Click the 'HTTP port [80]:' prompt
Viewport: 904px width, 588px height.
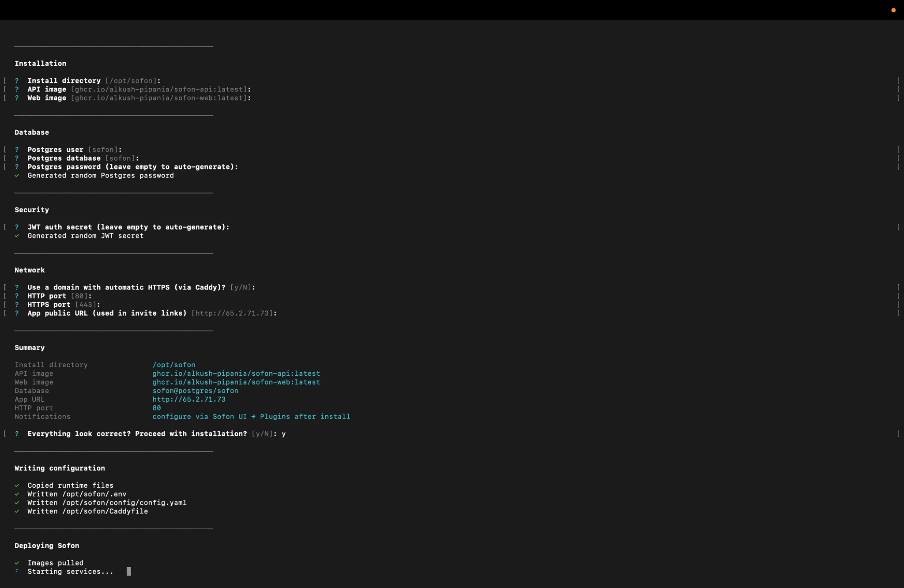(60, 296)
